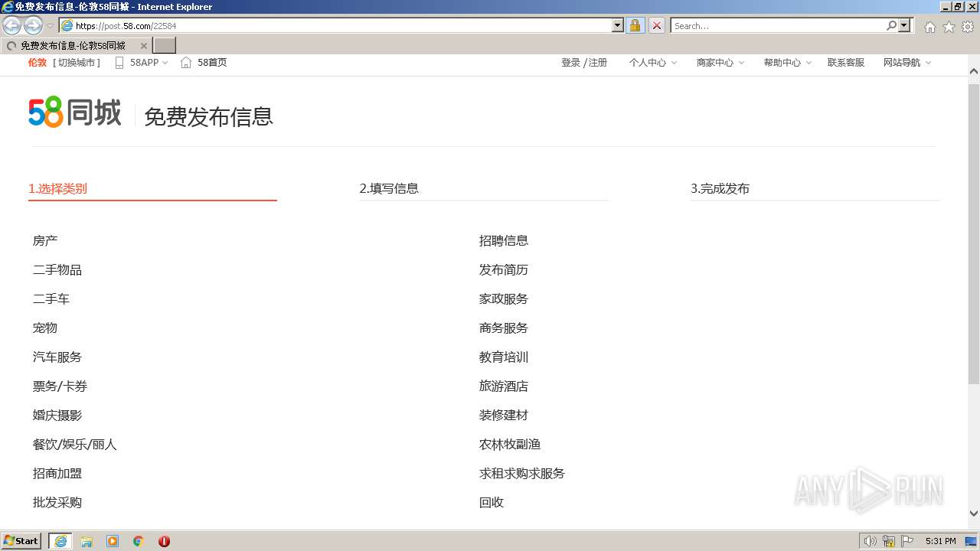Image resolution: width=980 pixels, height=551 pixels.
Task: Expand the address bar dropdown arrow
Action: pyautogui.click(x=618, y=25)
